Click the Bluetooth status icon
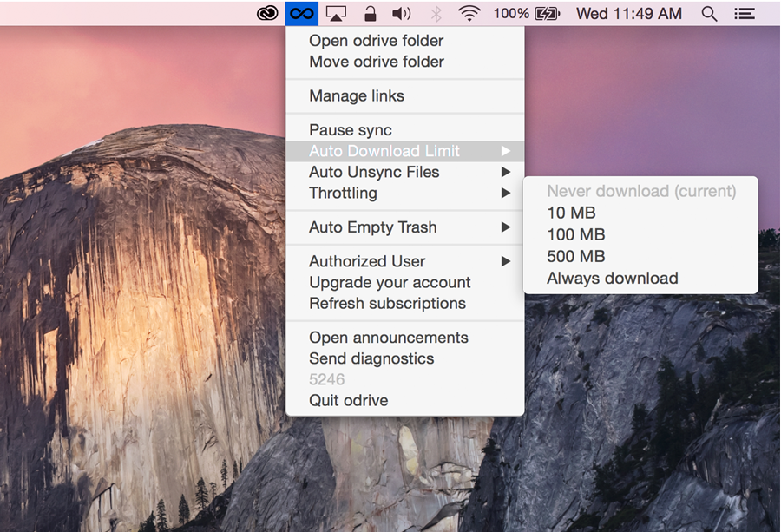781x532 pixels. 436,13
